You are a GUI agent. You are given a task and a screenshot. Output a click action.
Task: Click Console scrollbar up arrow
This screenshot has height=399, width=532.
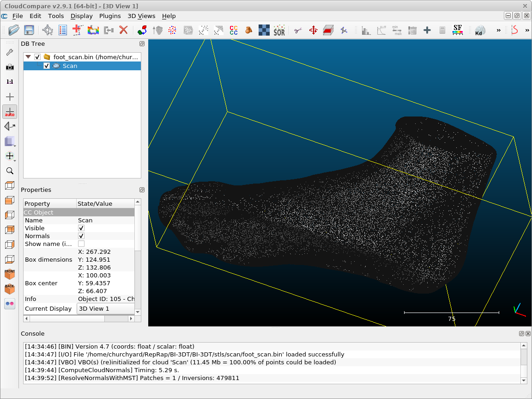click(x=524, y=346)
